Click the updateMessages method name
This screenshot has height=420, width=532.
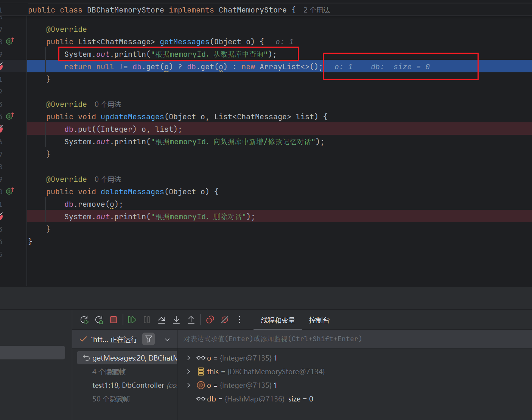point(132,117)
